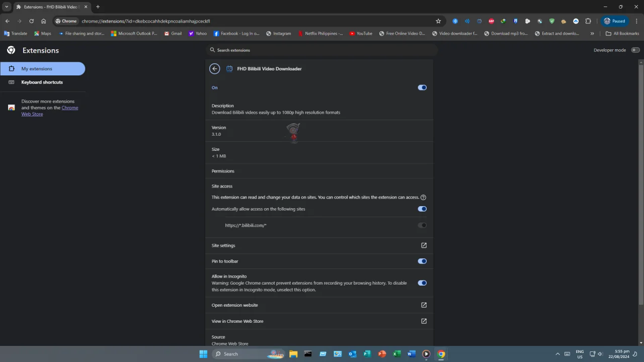Enable Developer mode toggle
This screenshot has width=644, height=362.
tap(635, 50)
